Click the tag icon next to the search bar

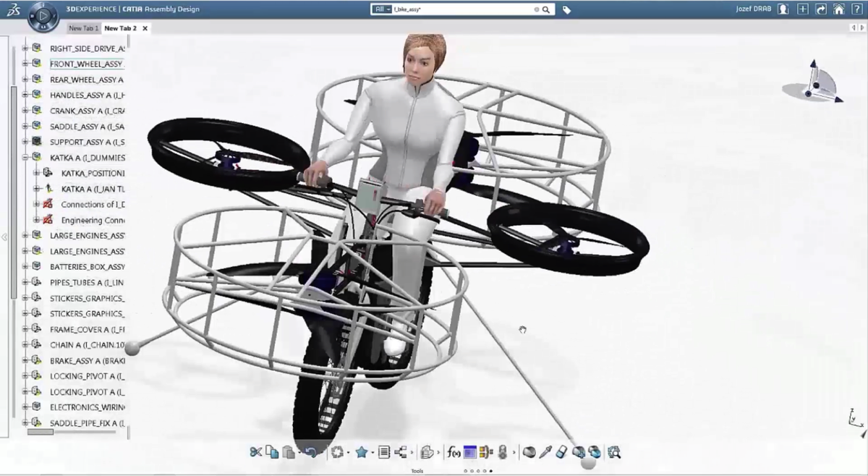566,9
